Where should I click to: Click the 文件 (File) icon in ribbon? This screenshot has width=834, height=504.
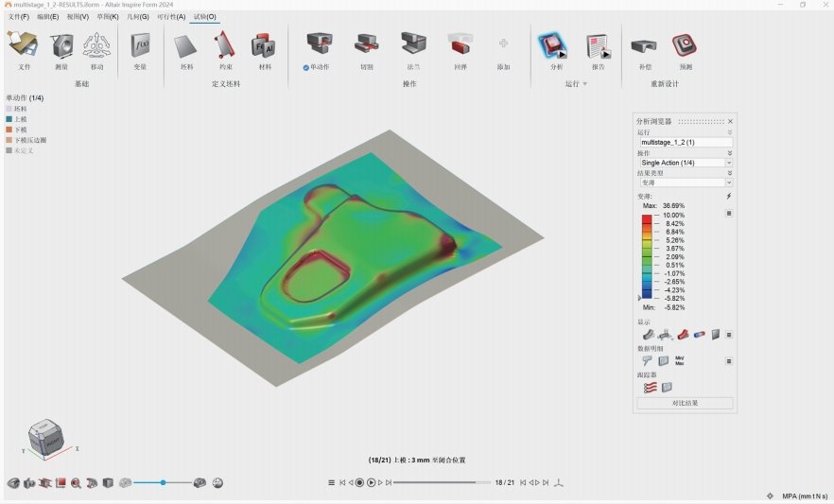tap(24, 45)
